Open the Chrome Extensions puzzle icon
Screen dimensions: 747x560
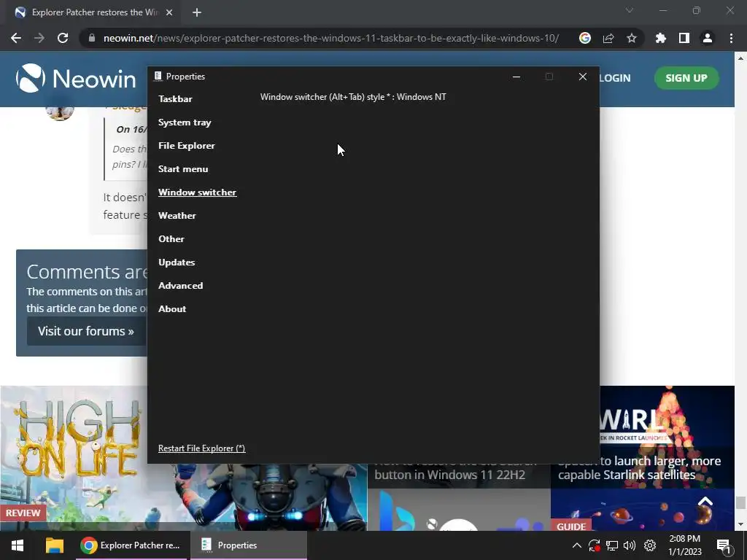pyautogui.click(x=661, y=38)
